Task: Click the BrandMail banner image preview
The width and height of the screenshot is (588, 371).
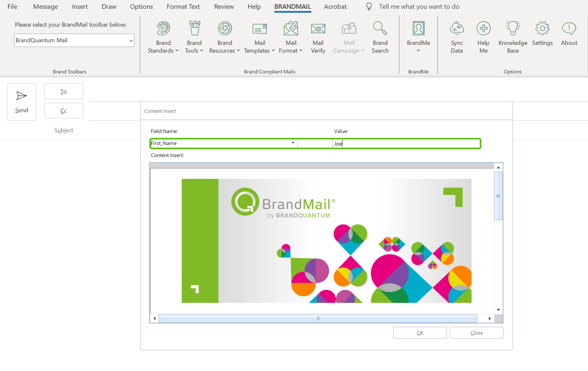Action: pyautogui.click(x=326, y=241)
